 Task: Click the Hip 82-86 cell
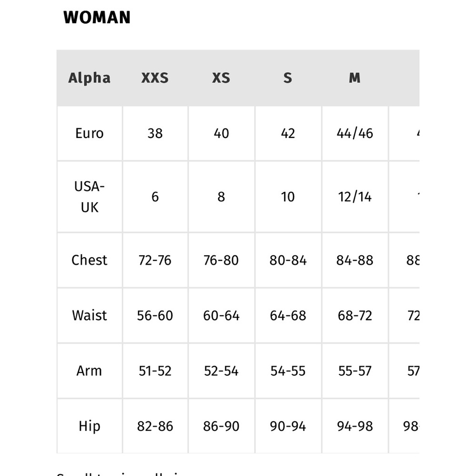tap(155, 426)
